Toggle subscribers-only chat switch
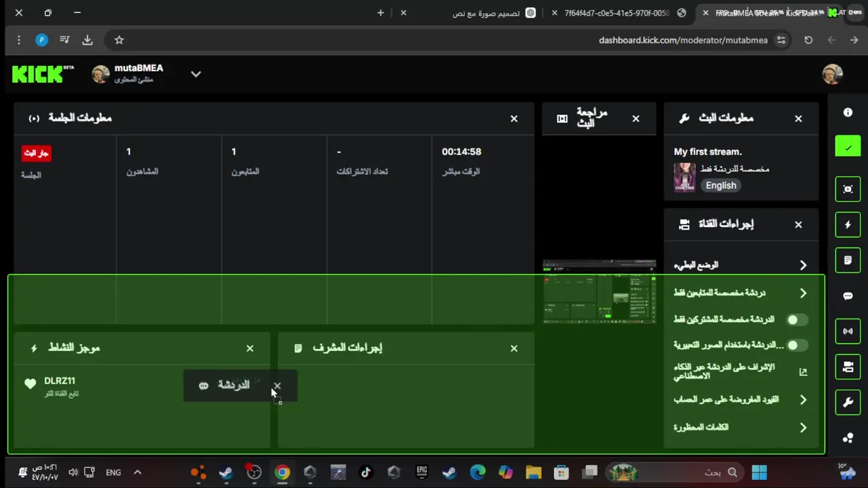Image resolution: width=868 pixels, height=488 pixels. click(797, 319)
